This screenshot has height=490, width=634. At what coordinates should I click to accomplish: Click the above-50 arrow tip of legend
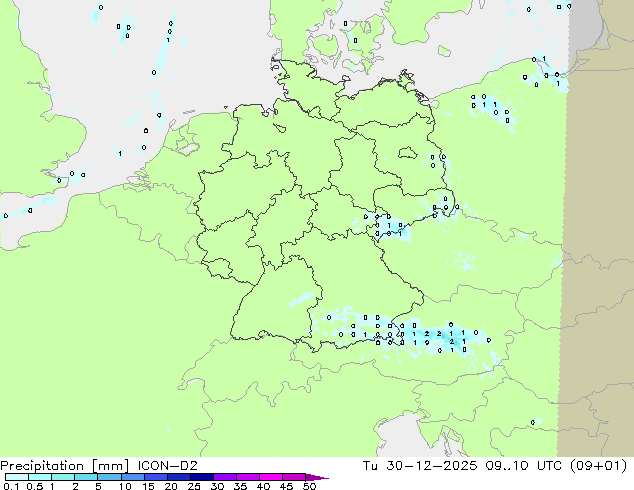[x=317, y=478]
